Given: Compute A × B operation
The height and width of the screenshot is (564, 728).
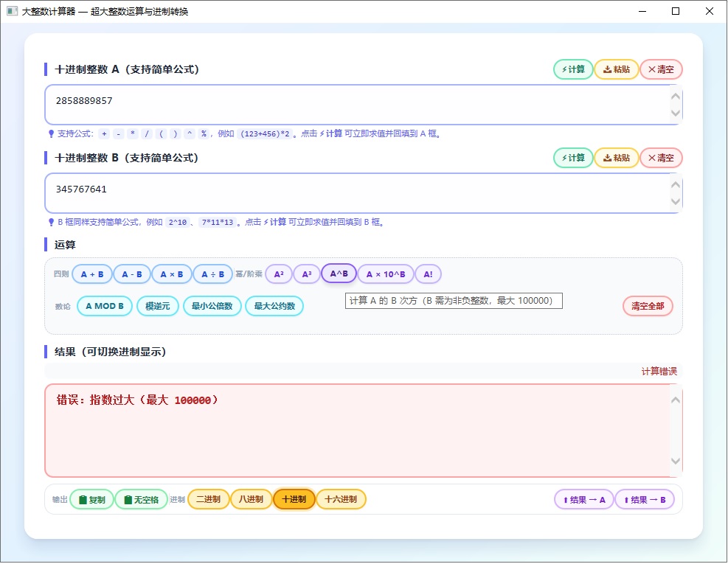Looking at the screenshot, I should (172, 274).
